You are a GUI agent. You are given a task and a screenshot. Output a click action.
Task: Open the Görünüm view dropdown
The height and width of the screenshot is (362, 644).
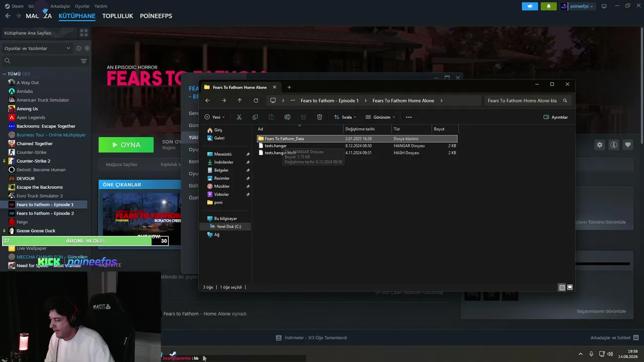tap(380, 117)
